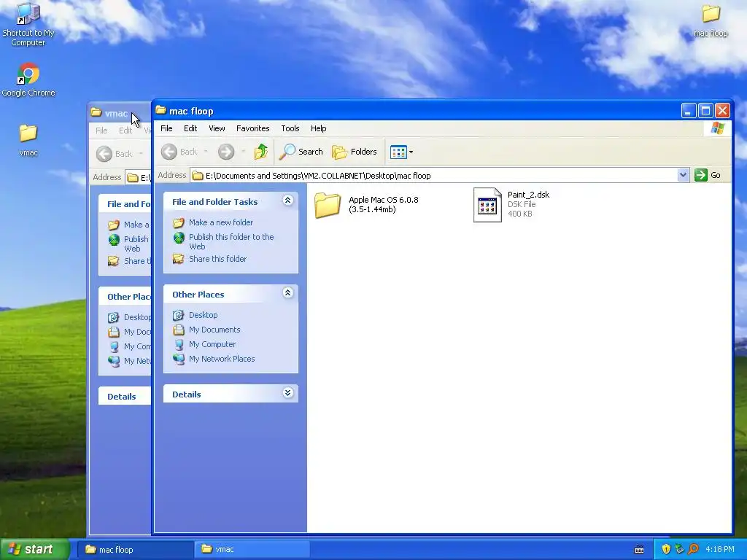The image size is (747, 560).
Task: Open Forward history dropdown arrow in mac floop
Action: tap(243, 152)
